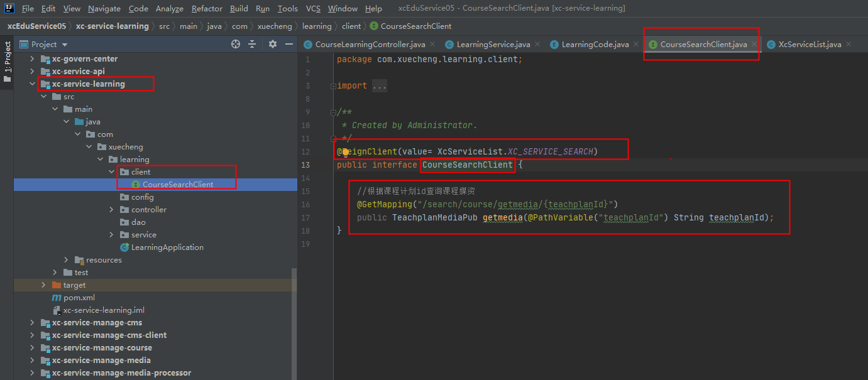868x380 pixels.
Task: Click the IntelliJ IDEA logo icon
Action: click(9, 9)
